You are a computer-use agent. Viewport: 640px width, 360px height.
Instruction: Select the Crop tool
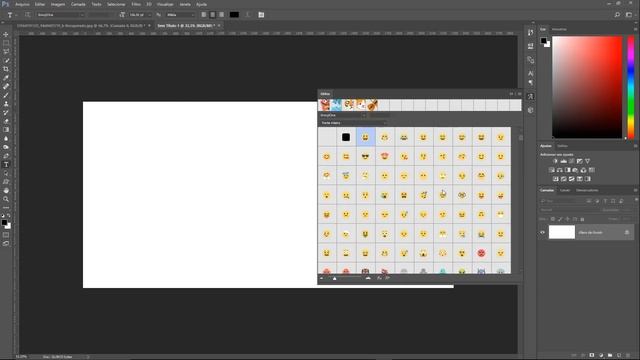[x=6, y=69]
